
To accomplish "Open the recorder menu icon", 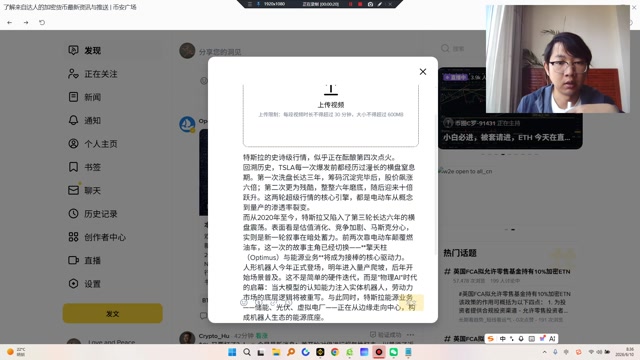I will (249, 4).
